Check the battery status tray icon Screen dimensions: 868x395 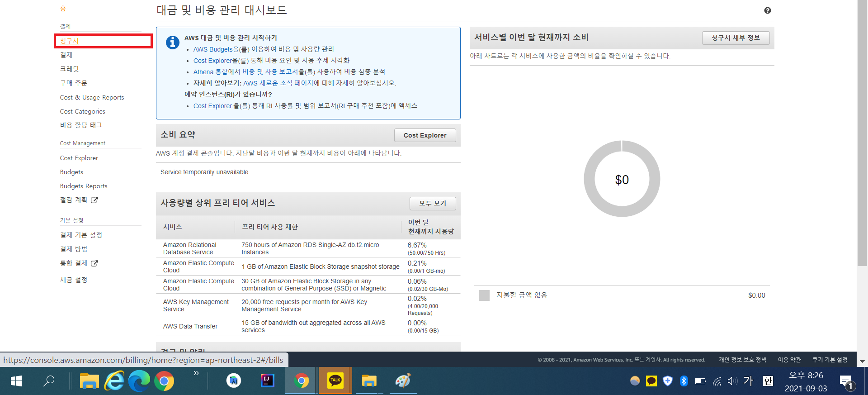700,381
